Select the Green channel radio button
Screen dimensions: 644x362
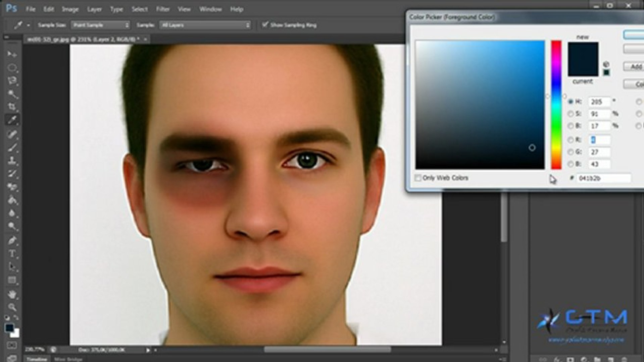pos(571,152)
